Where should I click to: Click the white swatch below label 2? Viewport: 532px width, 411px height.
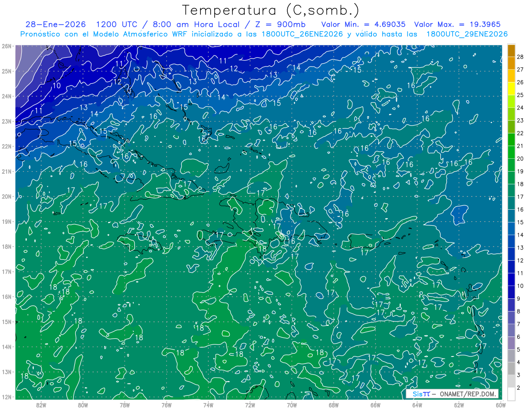pos(511,393)
